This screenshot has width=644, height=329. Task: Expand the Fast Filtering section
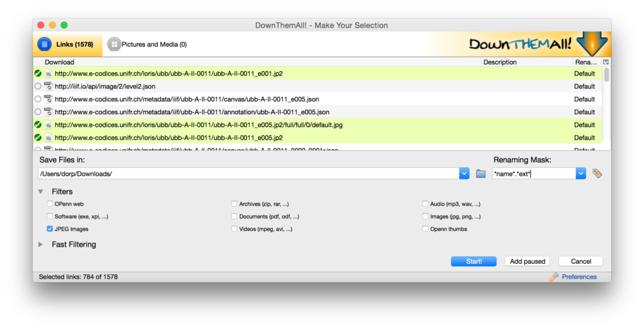[41, 244]
